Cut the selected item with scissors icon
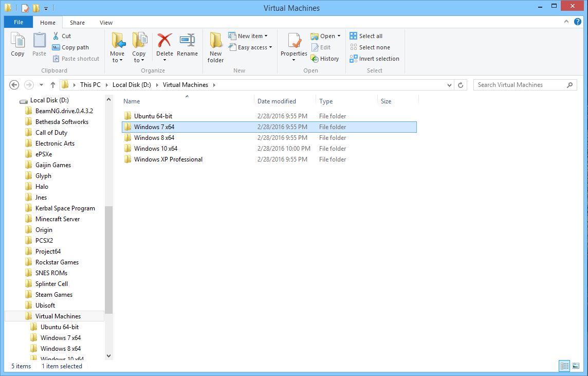Image resolution: width=588 pixels, height=376 pixels. (x=62, y=36)
